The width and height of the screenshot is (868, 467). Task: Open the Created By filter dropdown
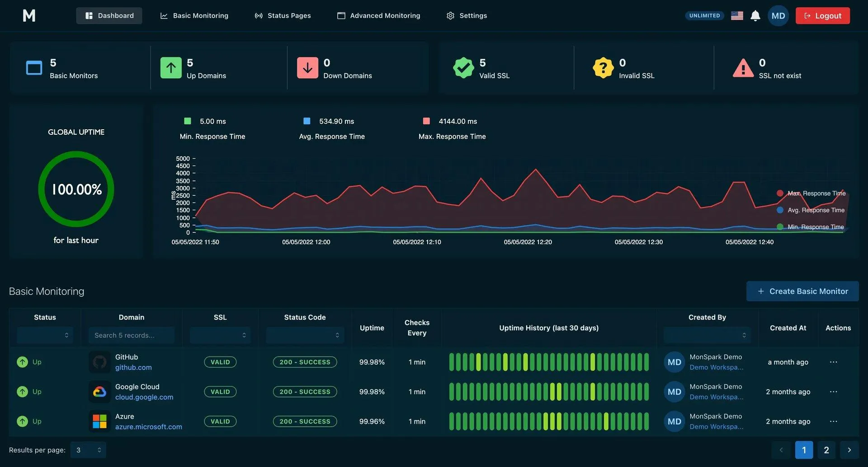[x=707, y=335]
